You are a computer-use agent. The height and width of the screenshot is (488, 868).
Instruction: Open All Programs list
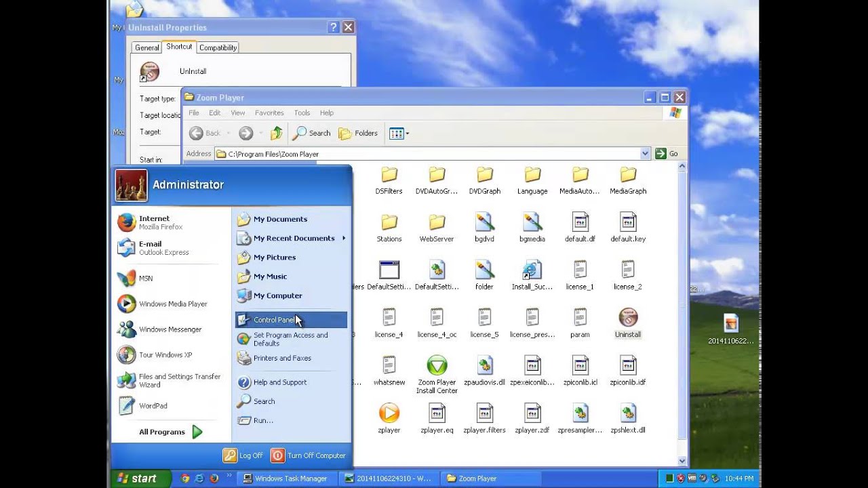[x=171, y=432]
